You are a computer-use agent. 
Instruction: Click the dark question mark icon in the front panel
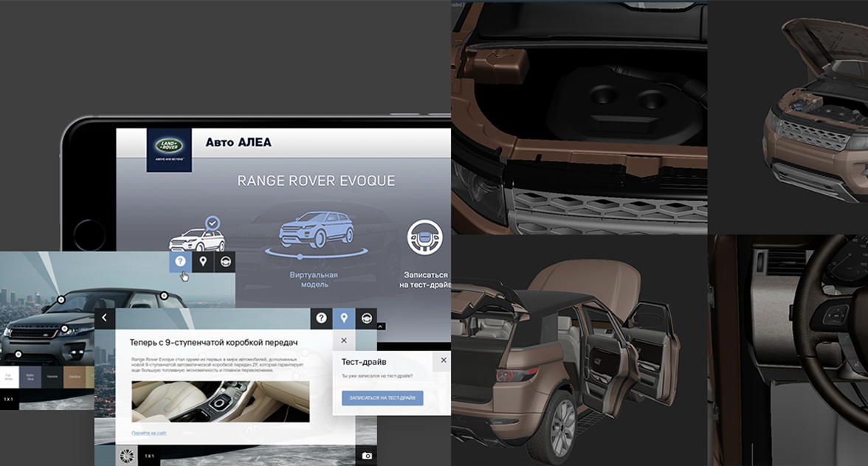[x=321, y=318]
